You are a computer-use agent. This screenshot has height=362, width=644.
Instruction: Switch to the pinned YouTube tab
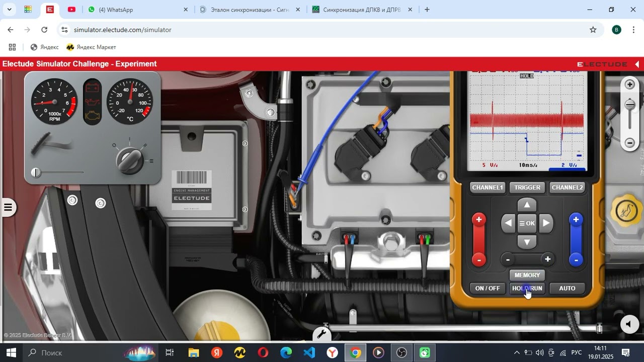click(71, 10)
